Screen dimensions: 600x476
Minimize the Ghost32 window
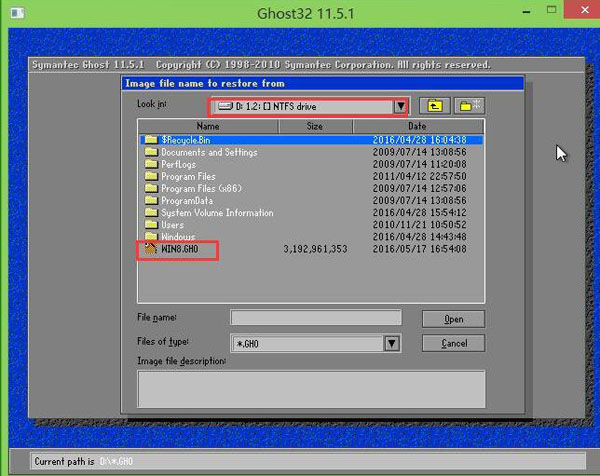click(x=527, y=11)
